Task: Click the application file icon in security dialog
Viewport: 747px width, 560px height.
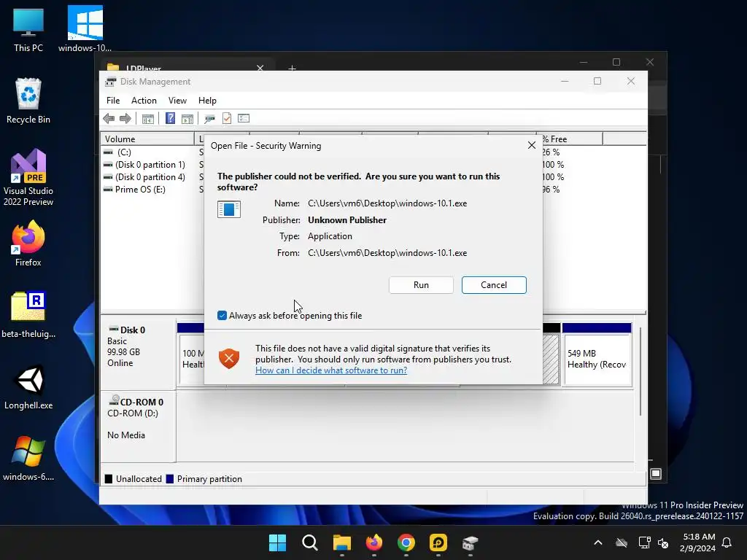Action: pos(228,209)
